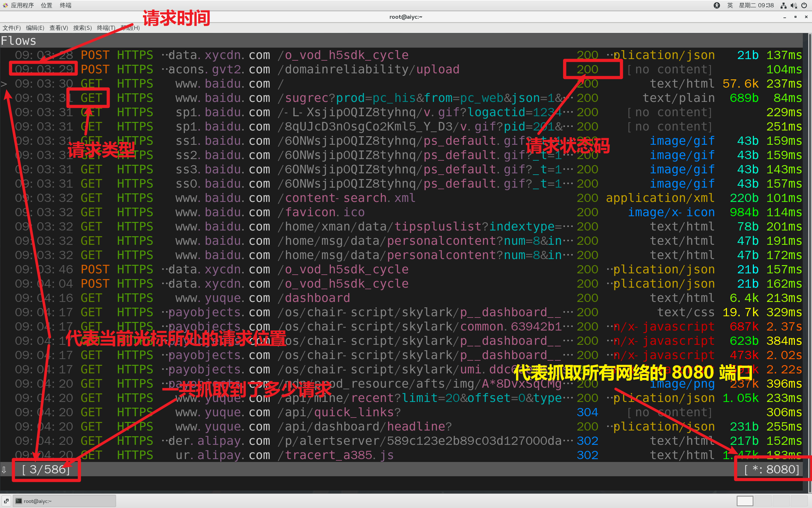The height and width of the screenshot is (508, 812).
Task: Select the alertserver alipay.com 302 flow
Action: tap(401, 441)
